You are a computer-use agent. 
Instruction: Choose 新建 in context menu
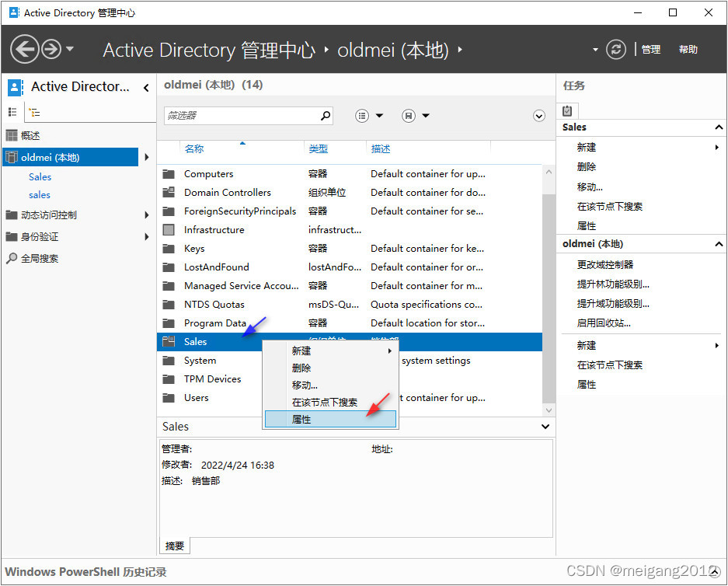(330, 351)
